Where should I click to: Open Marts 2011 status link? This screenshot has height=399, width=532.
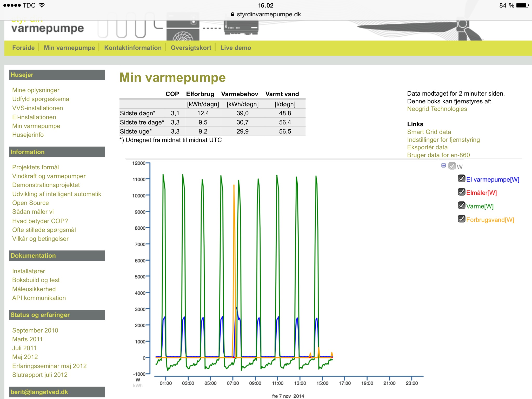pos(27,339)
